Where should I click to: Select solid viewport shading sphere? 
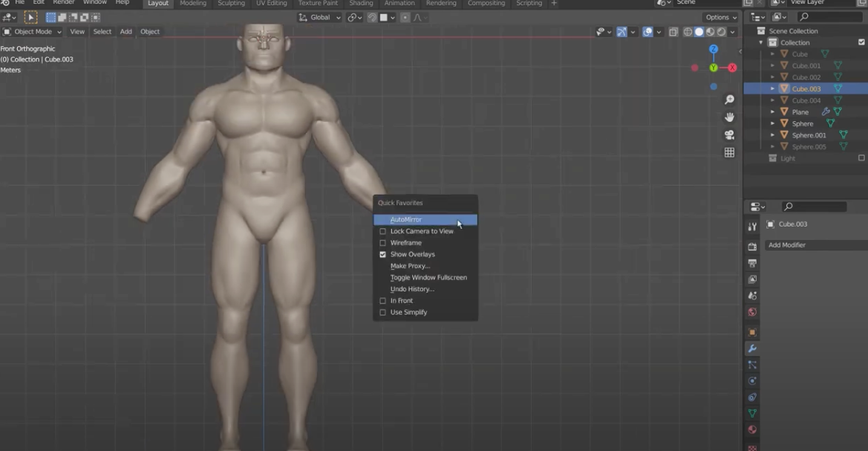point(699,32)
